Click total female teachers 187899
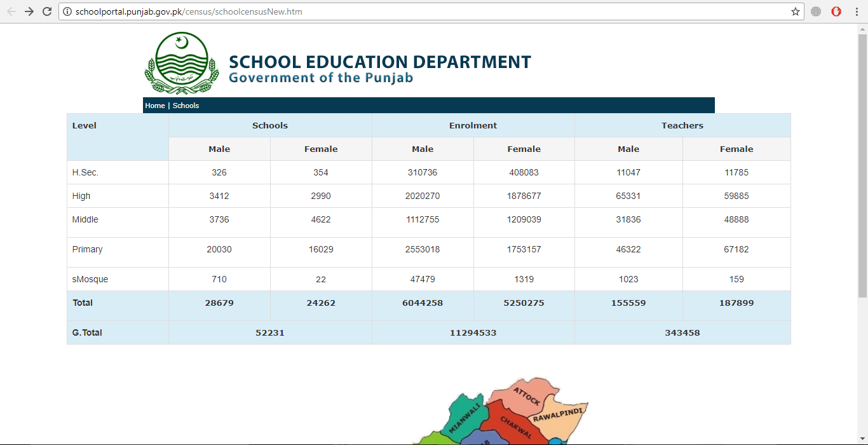The height and width of the screenshot is (445, 868). tap(736, 303)
